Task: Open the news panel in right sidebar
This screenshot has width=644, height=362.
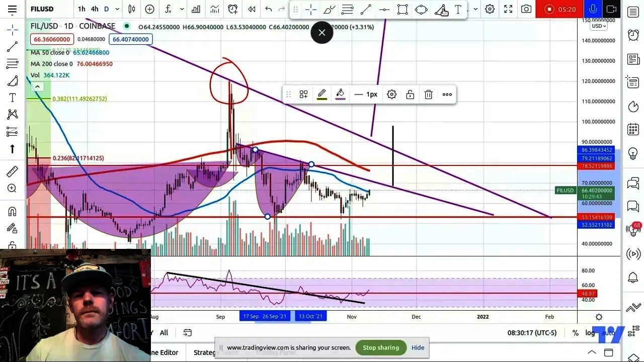Action: (633, 59)
